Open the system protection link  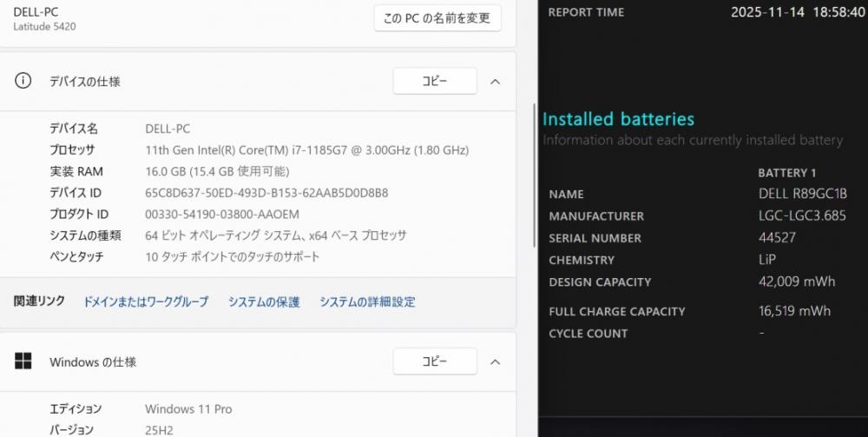click(x=264, y=301)
